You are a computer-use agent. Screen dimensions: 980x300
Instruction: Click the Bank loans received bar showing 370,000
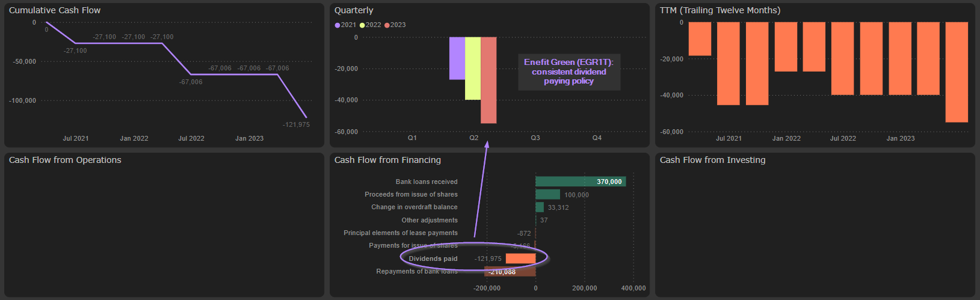[x=580, y=182]
